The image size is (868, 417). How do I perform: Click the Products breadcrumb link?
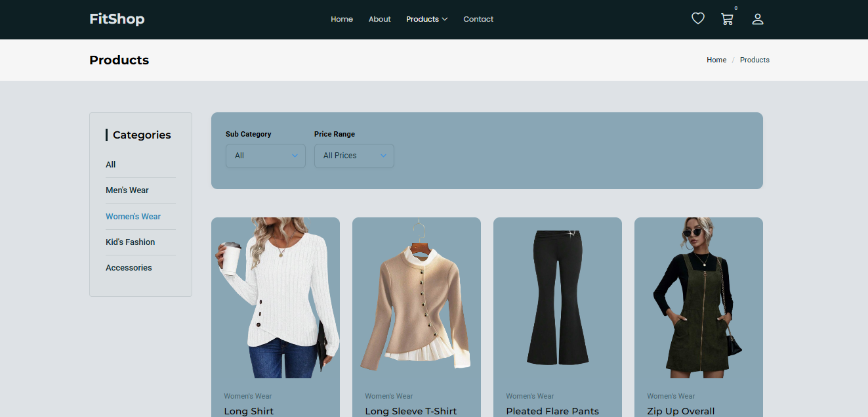tap(754, 60)
